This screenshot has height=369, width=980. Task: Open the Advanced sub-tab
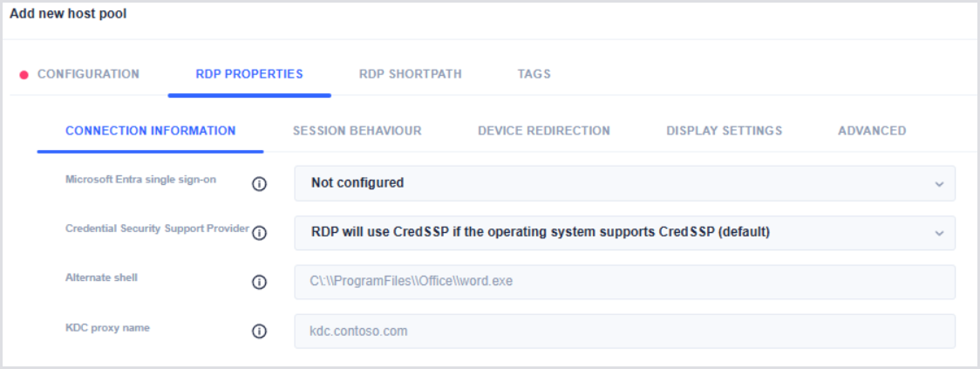(872, 131)
